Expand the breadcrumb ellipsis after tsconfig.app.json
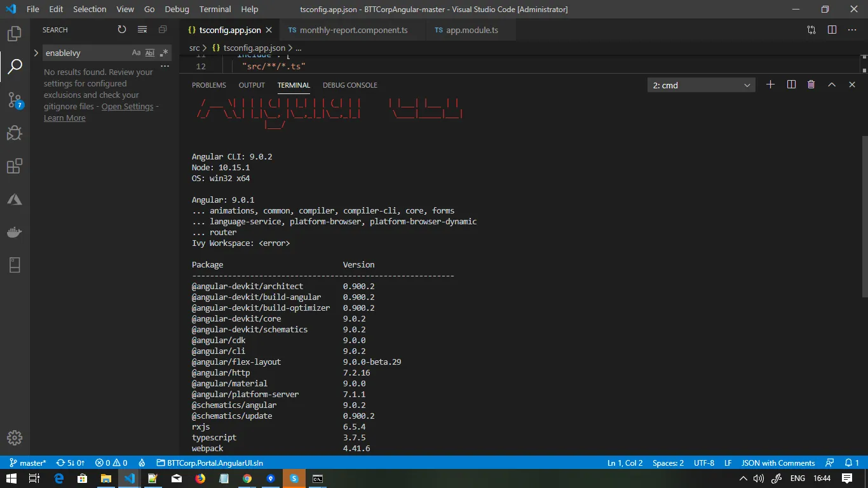Viewport: 868px width, 488px height. 298,48
